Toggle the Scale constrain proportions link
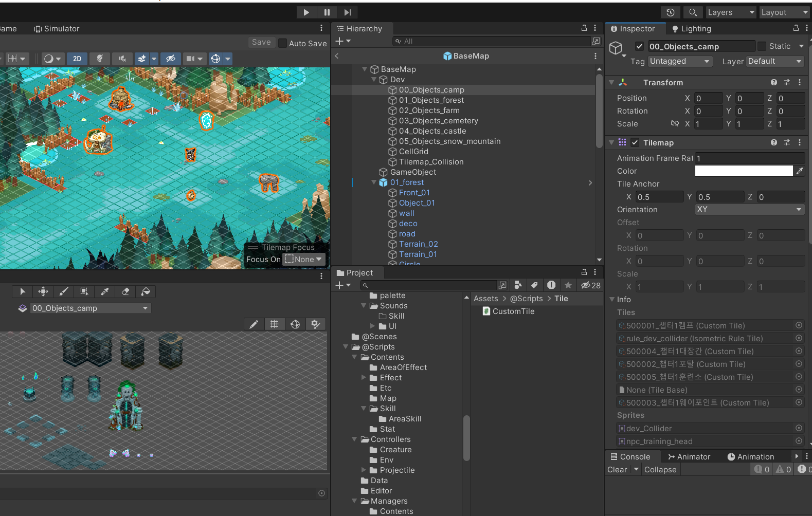The height and width of the screenshot is (516, 812). click(675, 123)
